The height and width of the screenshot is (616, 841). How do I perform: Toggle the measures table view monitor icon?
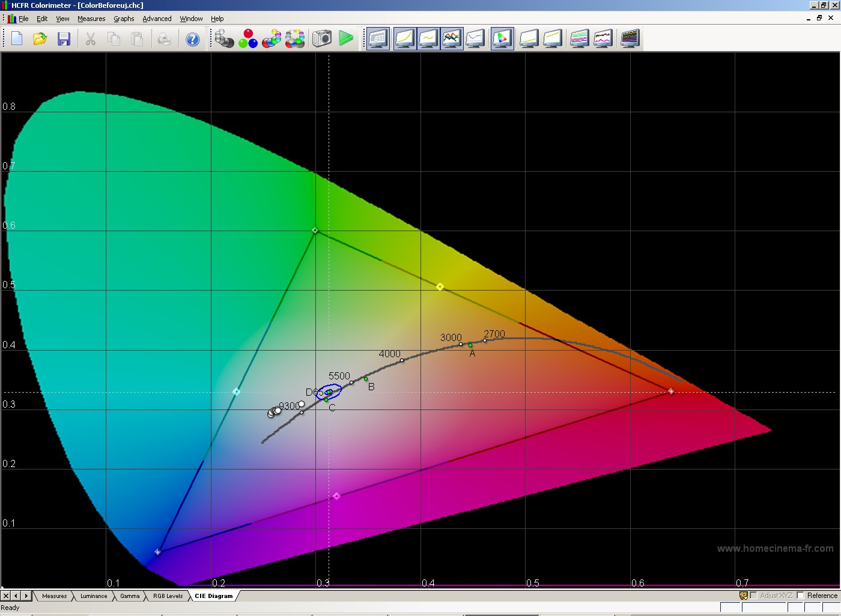click(378, 39)
